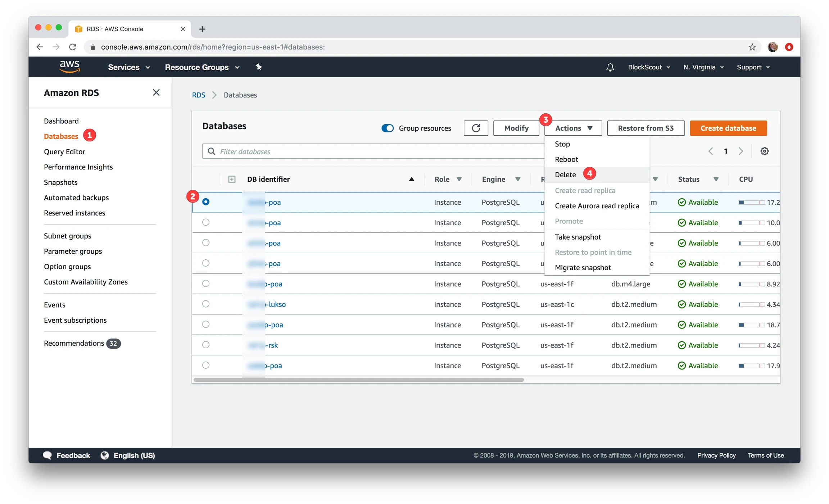
Task: Select the -rsk database radio button
Action: [x=205, y=345]
